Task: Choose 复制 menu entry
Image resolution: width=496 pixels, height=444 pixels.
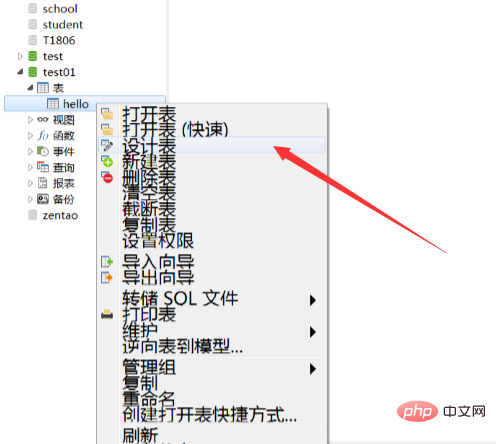Action: pyautogui.click(x=212, y=383)
